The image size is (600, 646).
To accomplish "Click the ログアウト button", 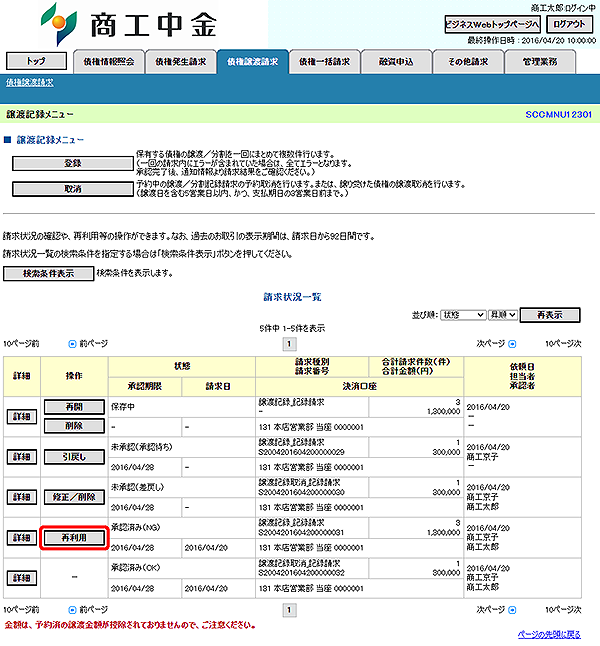I will coord(569,24).
